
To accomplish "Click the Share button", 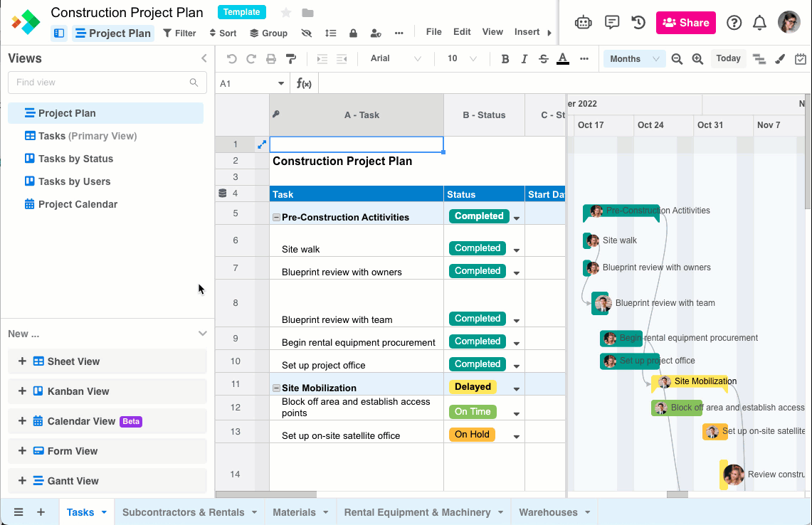I will pos(685,23).
